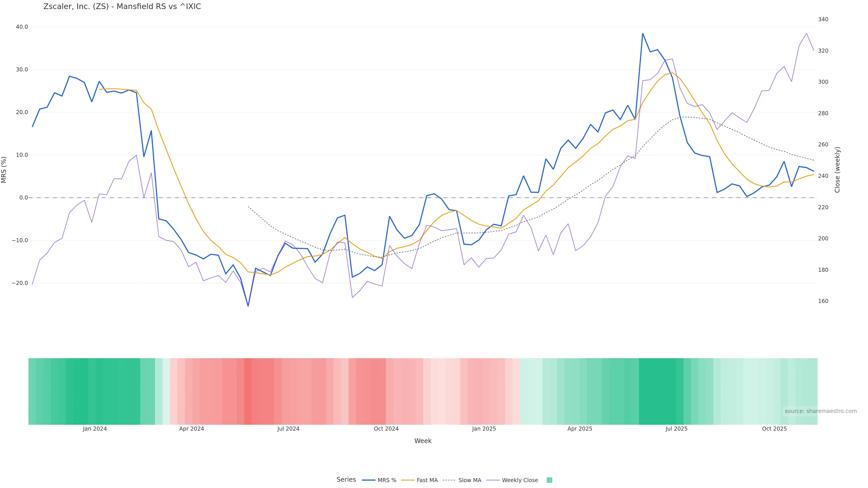Click the 340 tick on Close axis
The image size is (868, 488).
coord(823,19)
